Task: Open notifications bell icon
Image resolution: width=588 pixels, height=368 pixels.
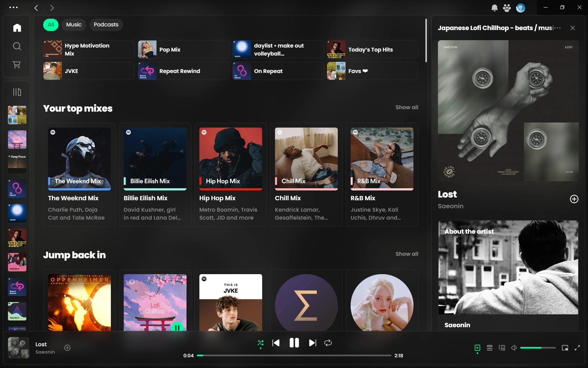Action: [494, 8]
